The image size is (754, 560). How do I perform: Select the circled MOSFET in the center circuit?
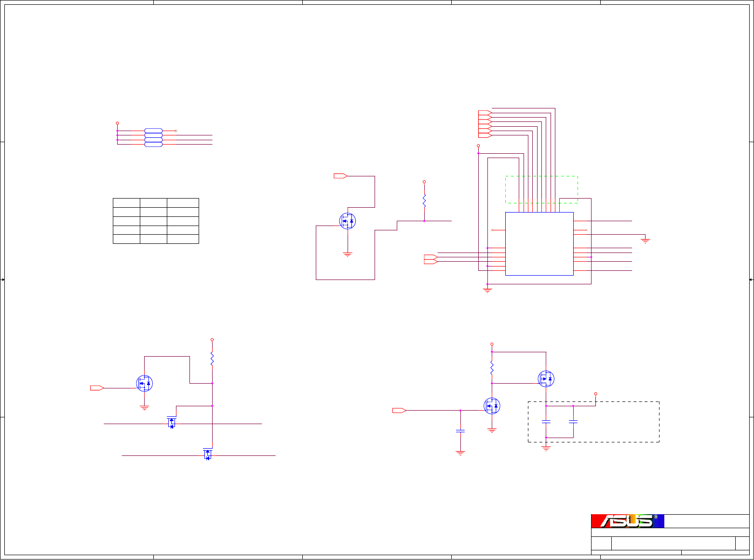pyautogui.click(x=348, y=221)
